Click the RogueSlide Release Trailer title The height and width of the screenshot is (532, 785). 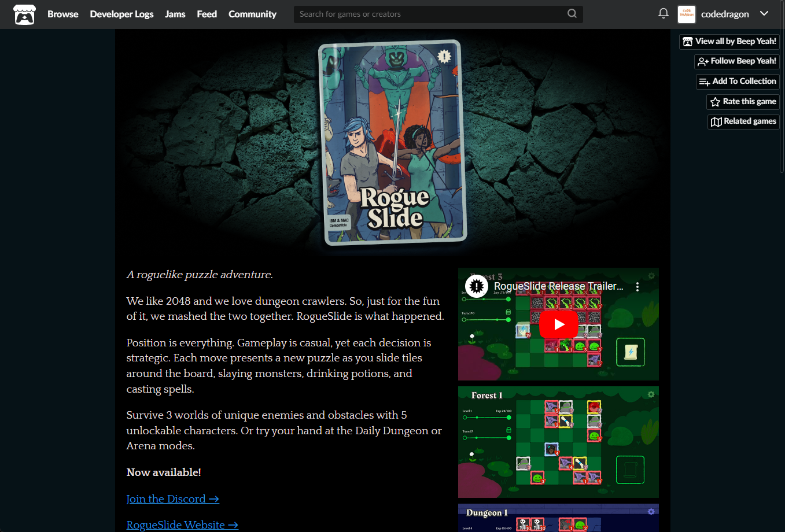pos(558,286)
